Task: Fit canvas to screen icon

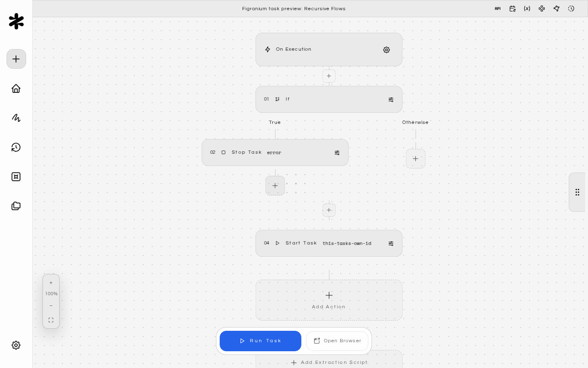Action: [x=51, y=320]
